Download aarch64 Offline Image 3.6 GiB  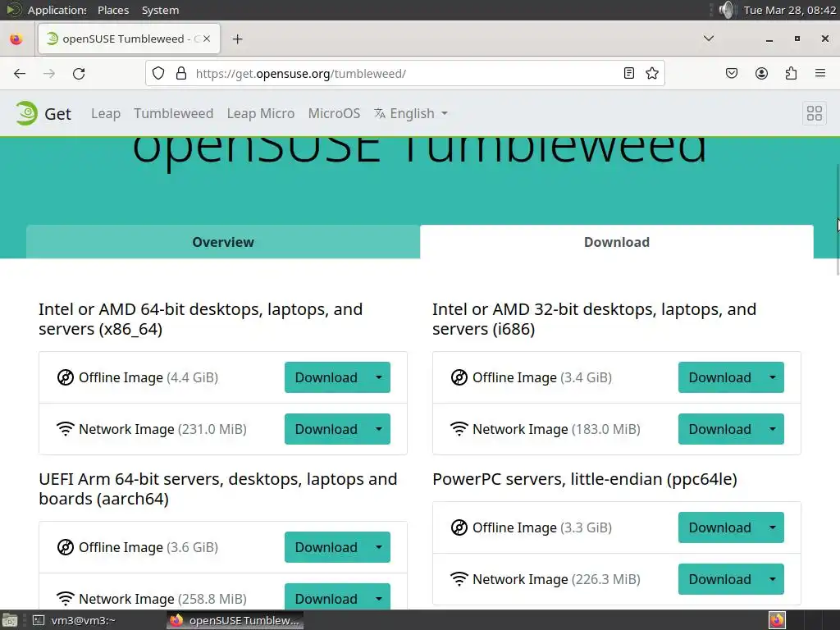326,547
